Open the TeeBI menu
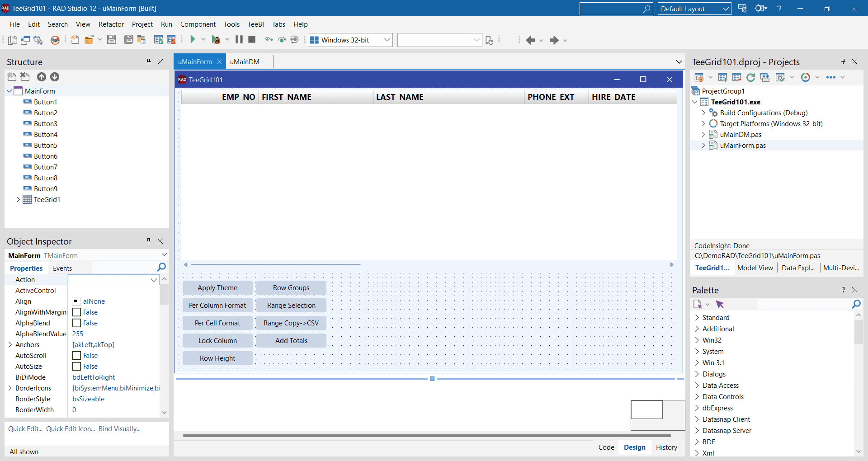Screen dimensions: 868x461 (x=256, y=24)
